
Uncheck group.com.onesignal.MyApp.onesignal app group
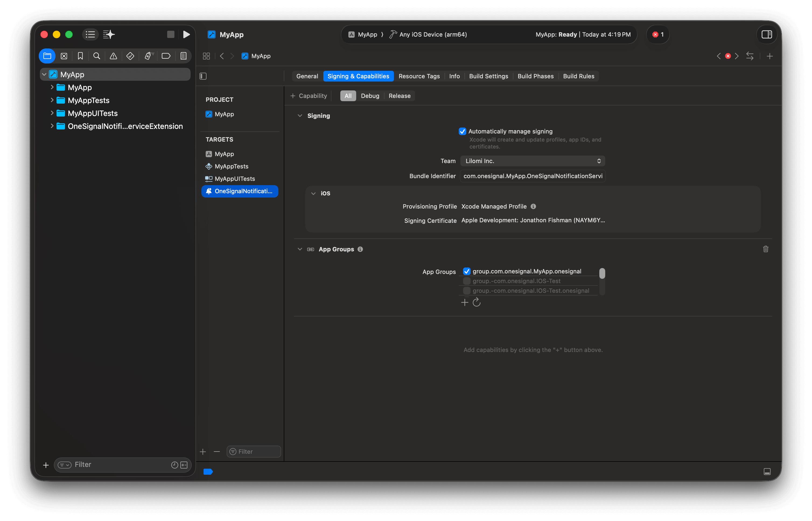pyautogui.click(x=466, y=271)
